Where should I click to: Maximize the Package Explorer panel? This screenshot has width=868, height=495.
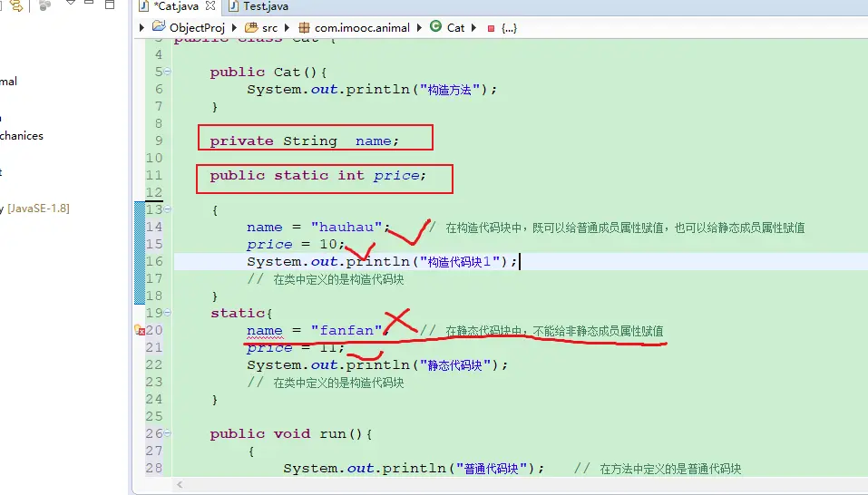(110, 5)
